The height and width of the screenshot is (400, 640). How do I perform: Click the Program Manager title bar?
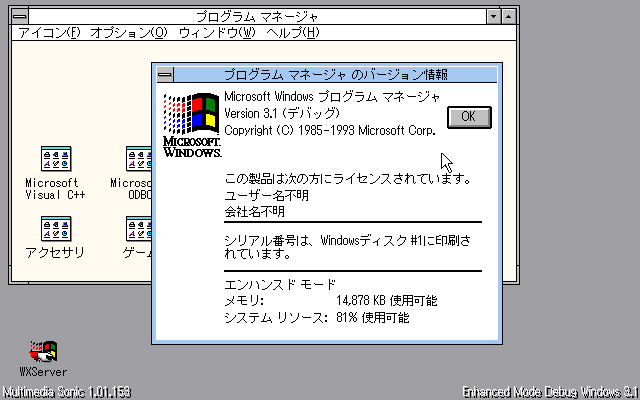tap(257, 17)
